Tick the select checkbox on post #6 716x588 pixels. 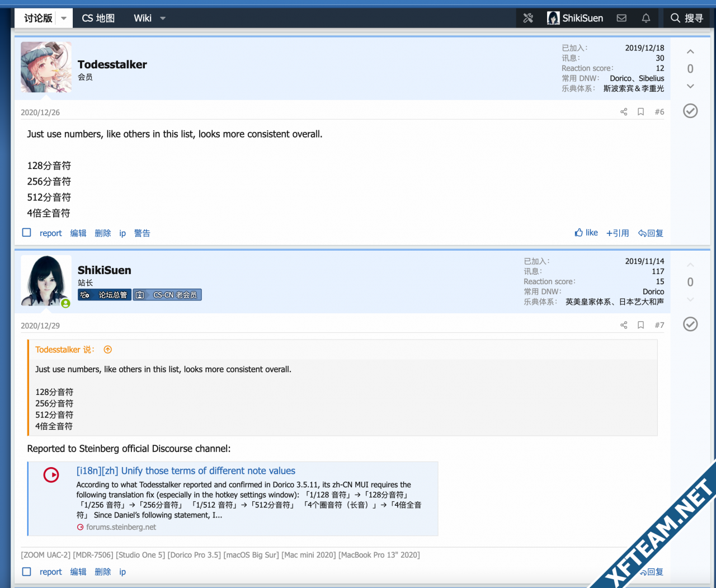click(26, 233)
